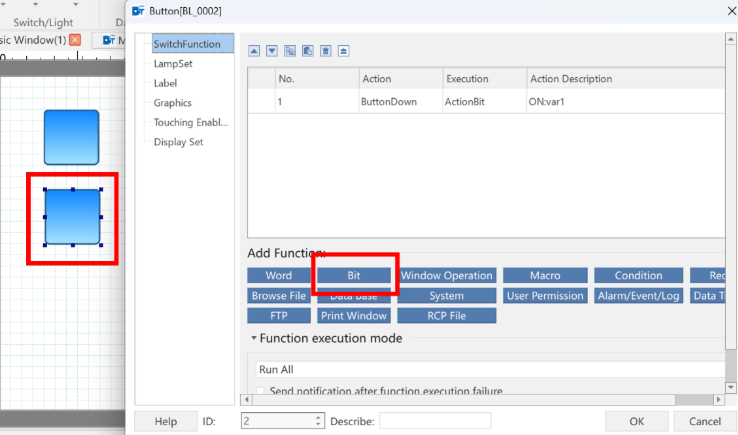738x435 pixels.
Task: Click the Action column header
Action: (x=401, y=79)
